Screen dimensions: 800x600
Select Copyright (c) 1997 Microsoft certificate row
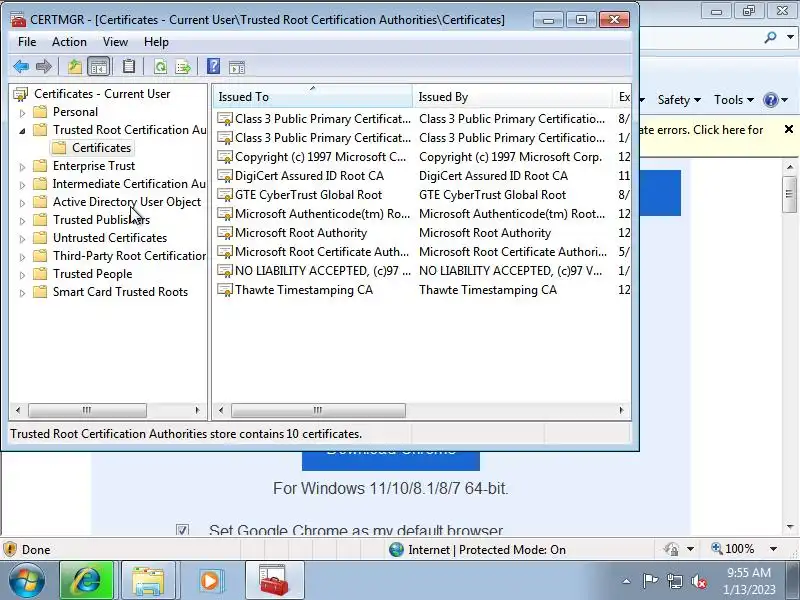click(x=422, y=157)
